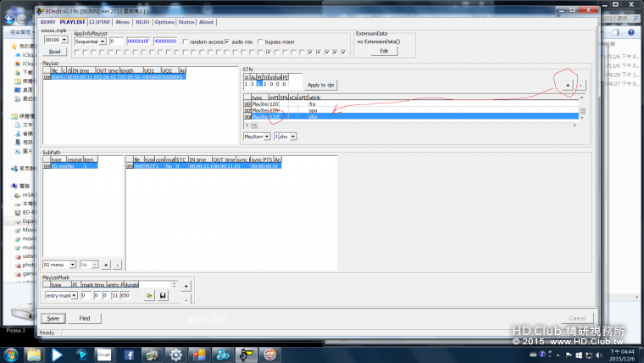Open the gear-shaped media app in taskbar
Image resolution: width=644 pixels, height=363 pixels.
click(175, 355)
